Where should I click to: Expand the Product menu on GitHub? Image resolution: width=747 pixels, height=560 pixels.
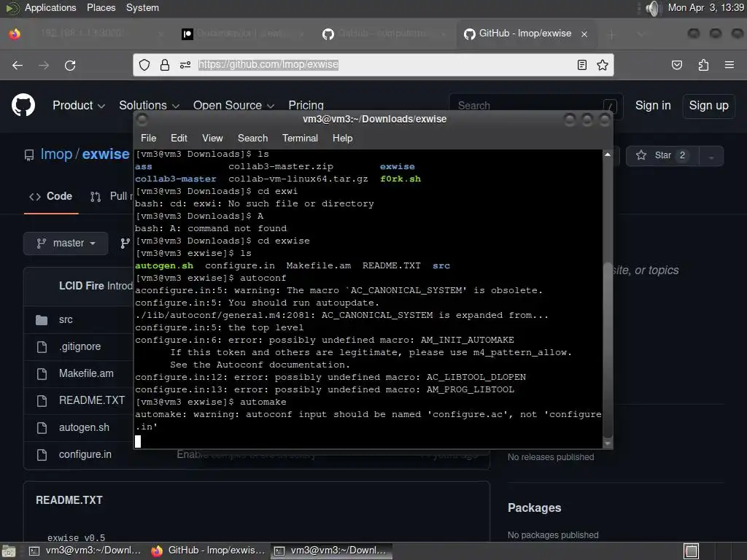pyautogui.click(x=79, y=105)
